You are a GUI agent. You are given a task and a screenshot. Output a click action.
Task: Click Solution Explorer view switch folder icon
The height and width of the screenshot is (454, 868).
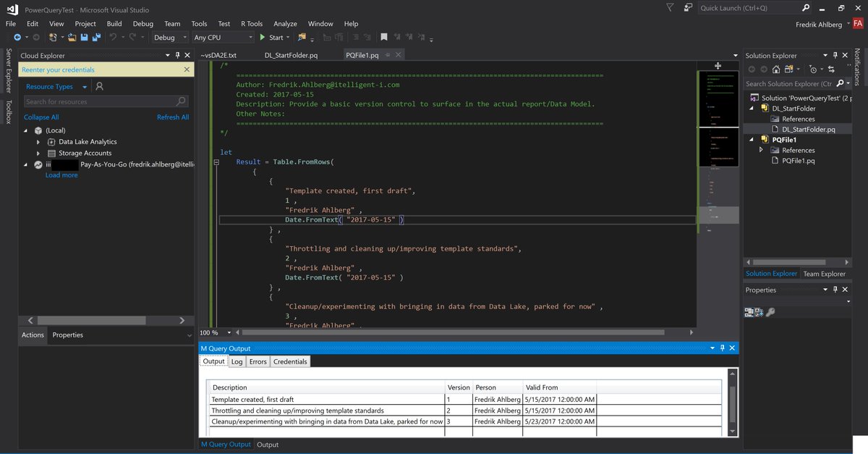click(790, 70)
